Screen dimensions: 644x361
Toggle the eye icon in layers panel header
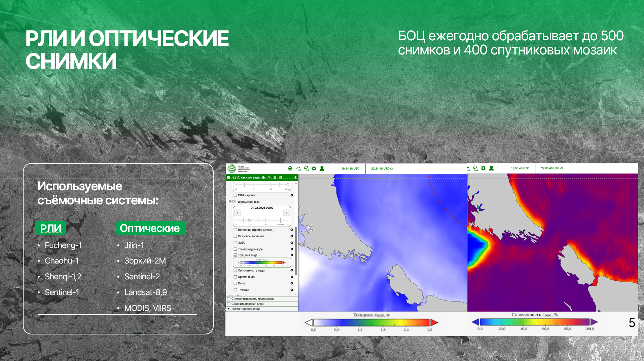pyautogui.click(x=269, y=177)
